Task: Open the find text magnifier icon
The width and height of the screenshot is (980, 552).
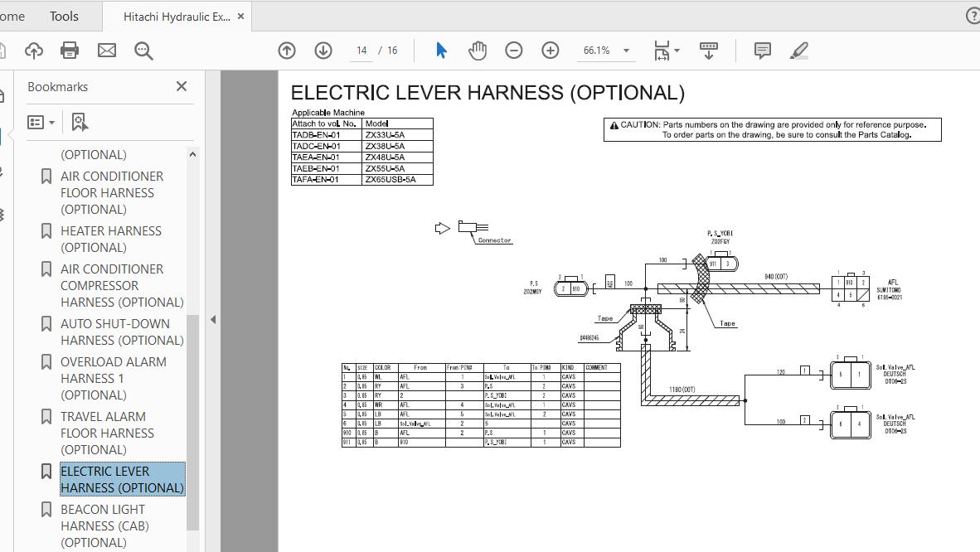Action: point(143,51)
